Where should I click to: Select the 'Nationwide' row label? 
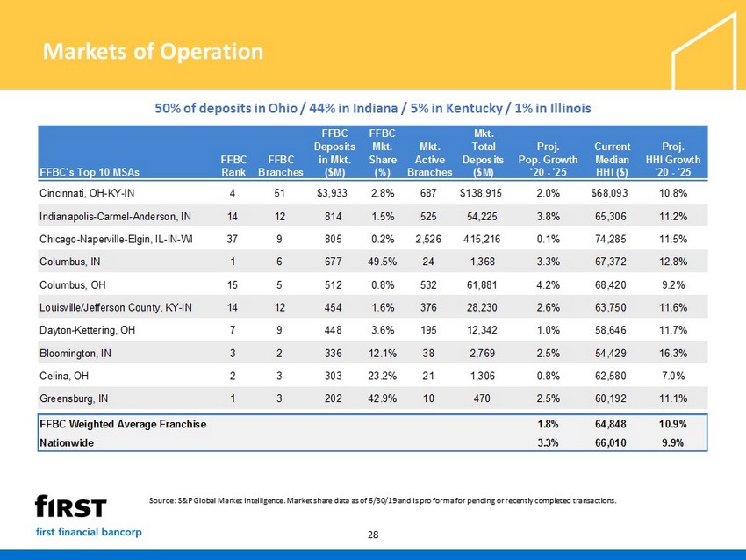[67, 442]
